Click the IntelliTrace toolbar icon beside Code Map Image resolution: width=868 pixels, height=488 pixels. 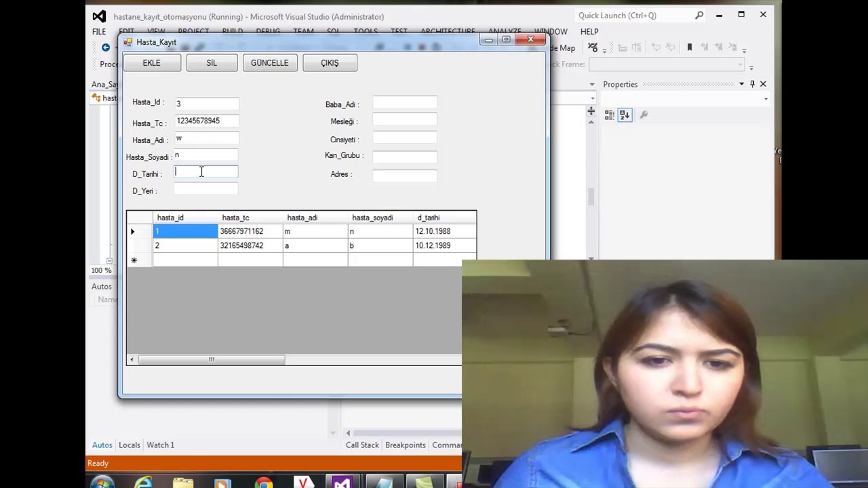point(593,47)
